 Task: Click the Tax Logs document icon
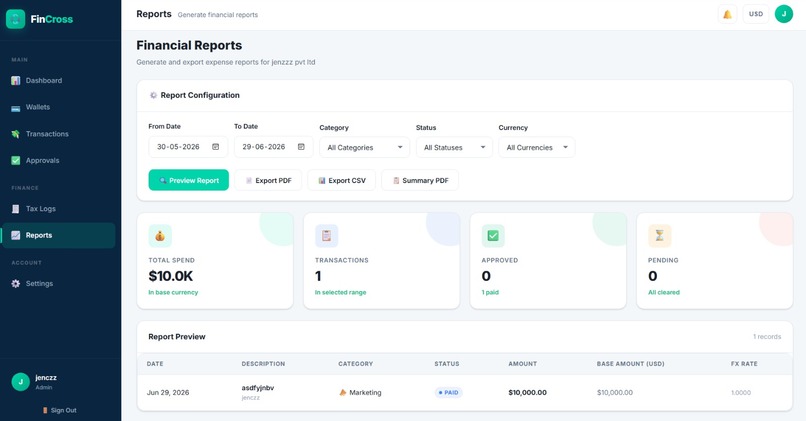click(x=16, y=209)
